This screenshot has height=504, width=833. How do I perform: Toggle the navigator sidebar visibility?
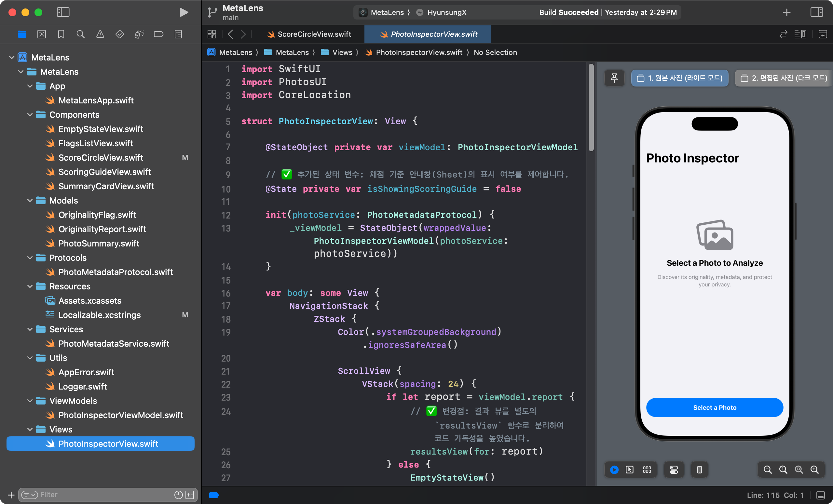(x=63, y=12)
